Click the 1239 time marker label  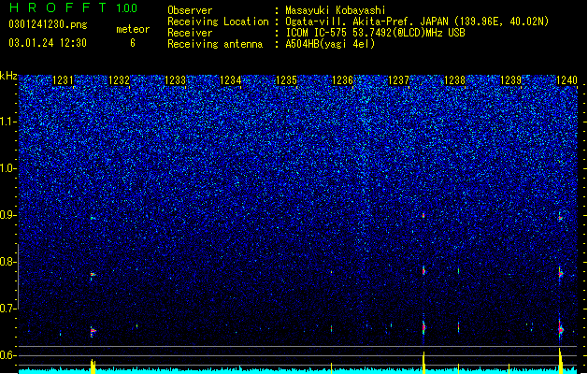[x=510, y=80]
